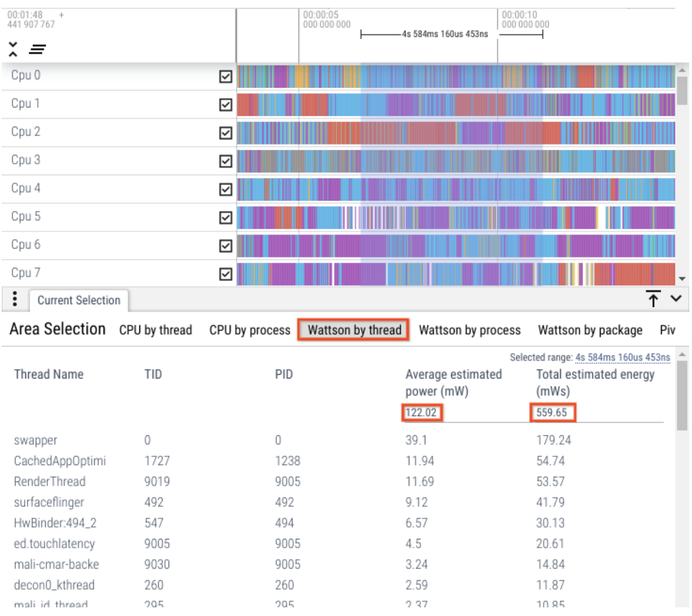692x616 pixels.
Task: Uncheck the Cpu 0 track checkbox
Action: (225, 77)
